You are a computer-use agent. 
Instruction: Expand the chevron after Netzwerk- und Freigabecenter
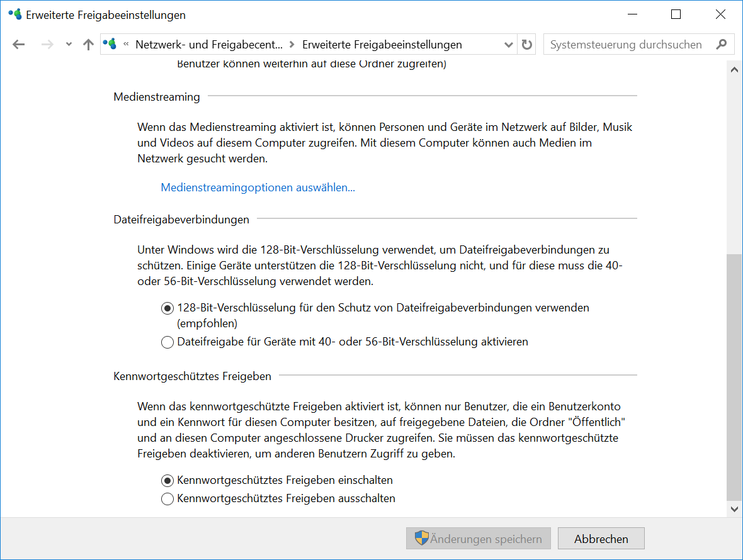click(x=292, y=45)
